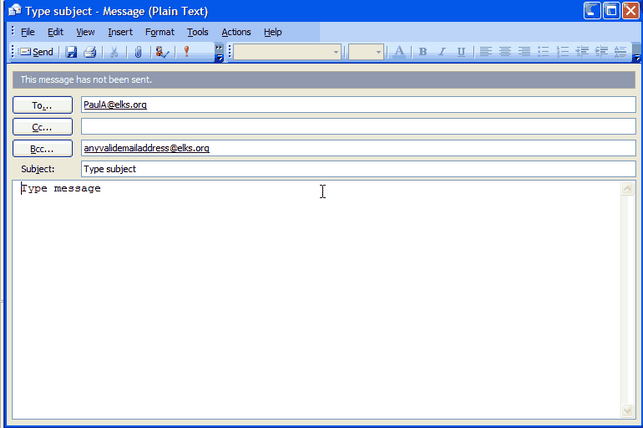
Task: Click the Font Color button
Action: [399, 52]
